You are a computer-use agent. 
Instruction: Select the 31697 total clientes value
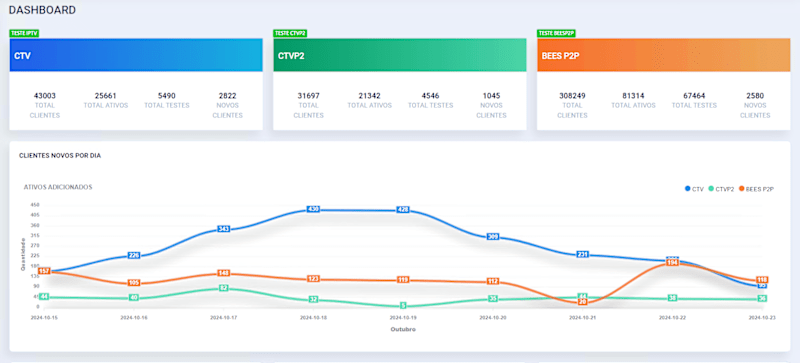[309, 95]
